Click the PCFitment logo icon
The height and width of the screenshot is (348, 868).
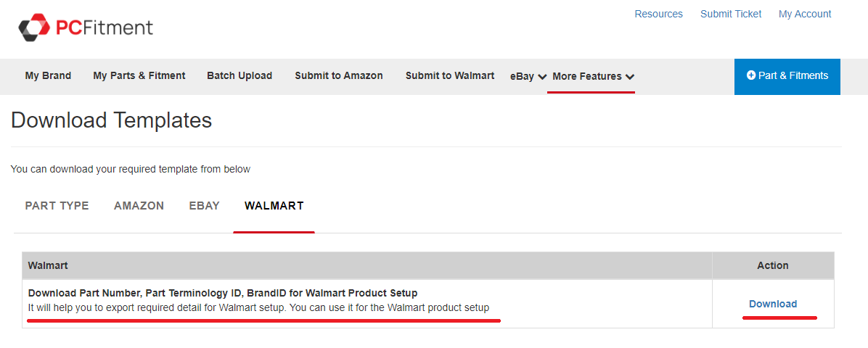(33, 28)
